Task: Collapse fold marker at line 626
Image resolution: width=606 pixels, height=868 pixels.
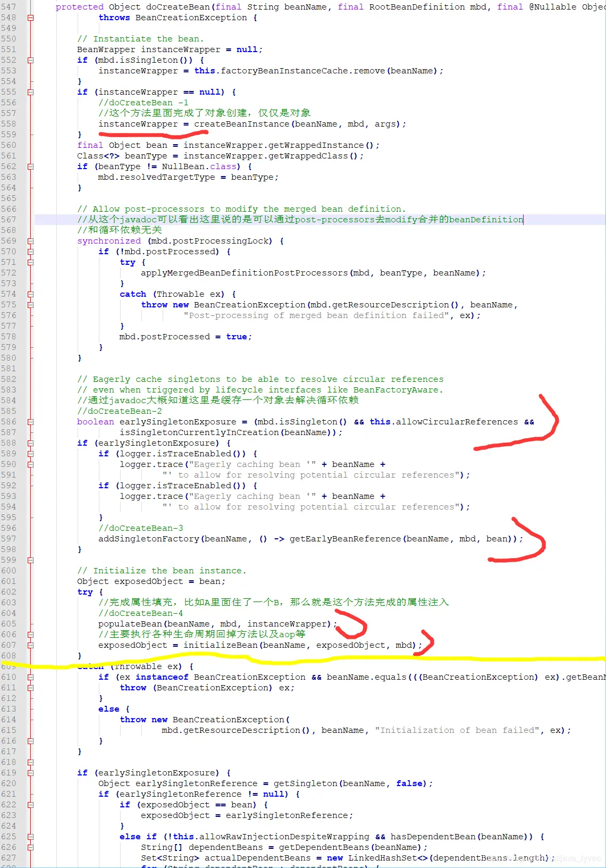Action: point(30,847)
